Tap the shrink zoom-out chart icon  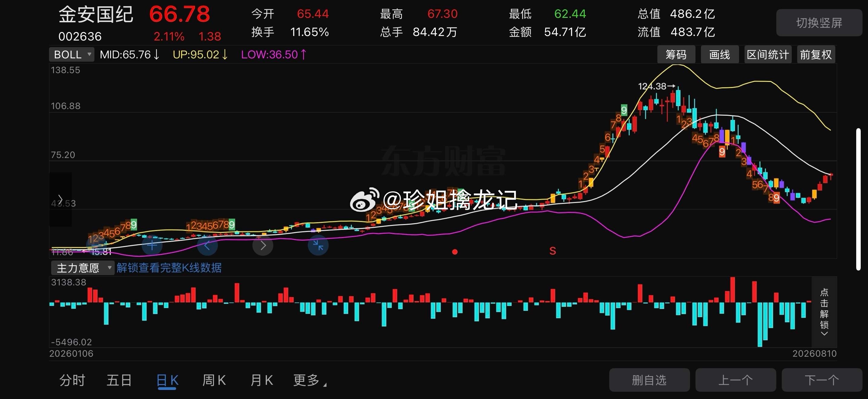click(x=318, y=245)
